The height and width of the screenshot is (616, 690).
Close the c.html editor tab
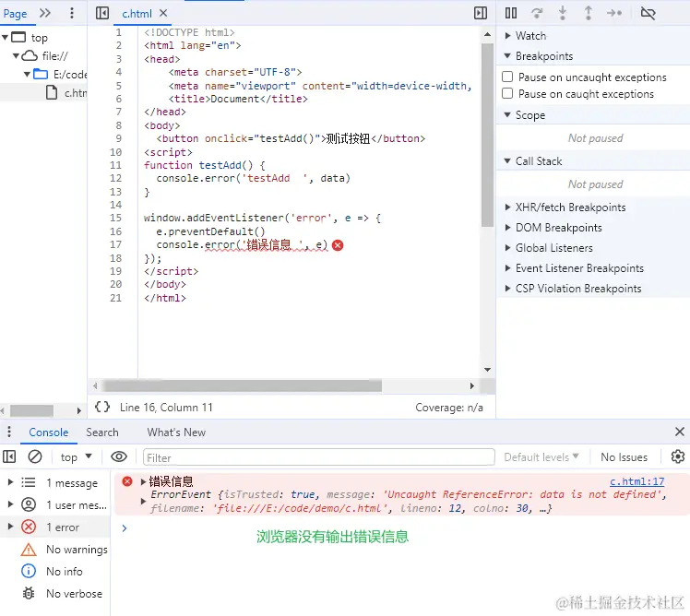click(x=163, y=13)
